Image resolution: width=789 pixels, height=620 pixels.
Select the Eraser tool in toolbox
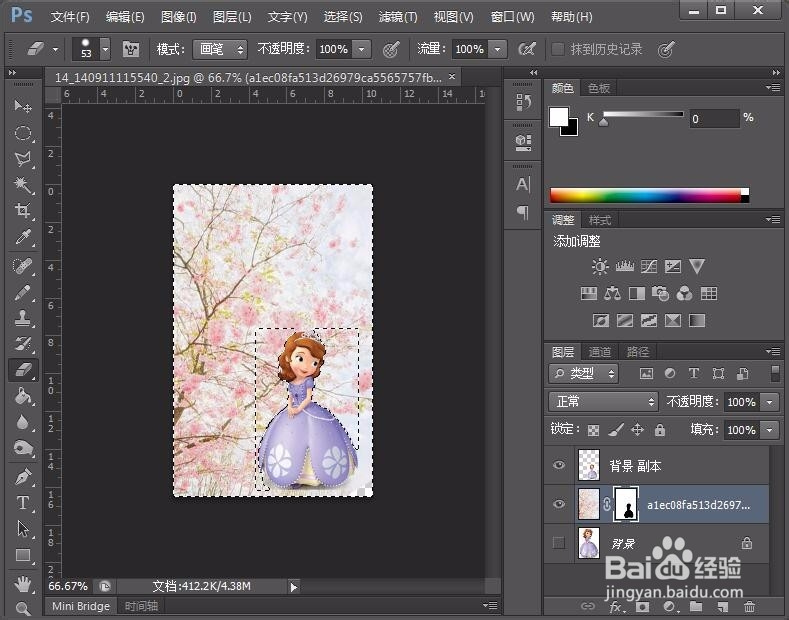tap(23, 370)
